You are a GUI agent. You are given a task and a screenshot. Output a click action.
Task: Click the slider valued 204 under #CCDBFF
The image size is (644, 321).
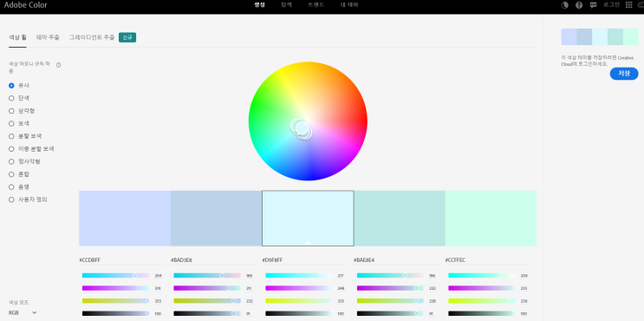pyautogui.click(x=115, y=275)
